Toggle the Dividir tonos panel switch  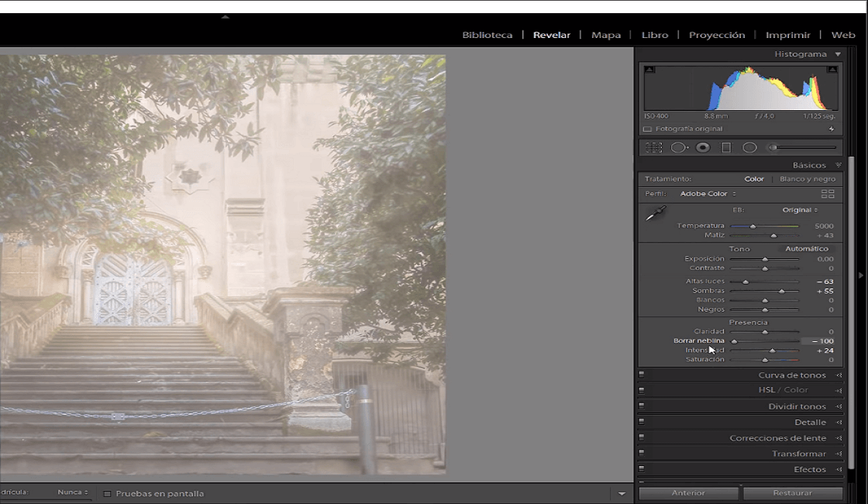(x=642, y=406)
